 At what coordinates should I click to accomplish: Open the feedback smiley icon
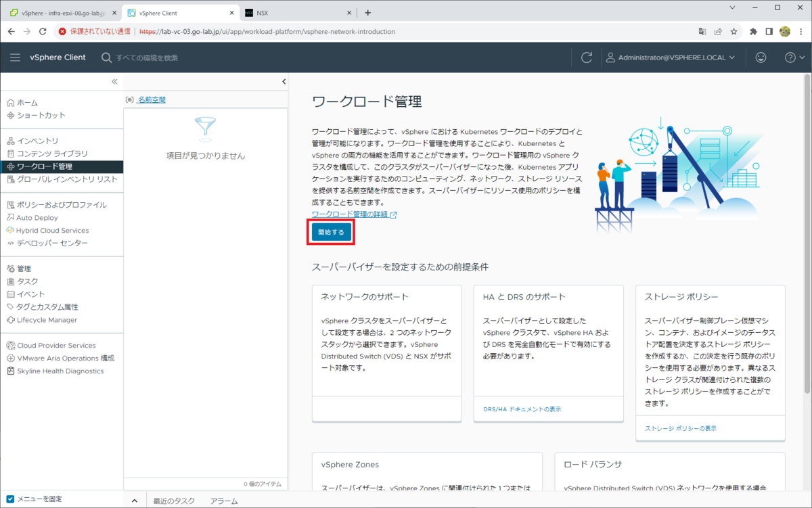pos(761,57)
